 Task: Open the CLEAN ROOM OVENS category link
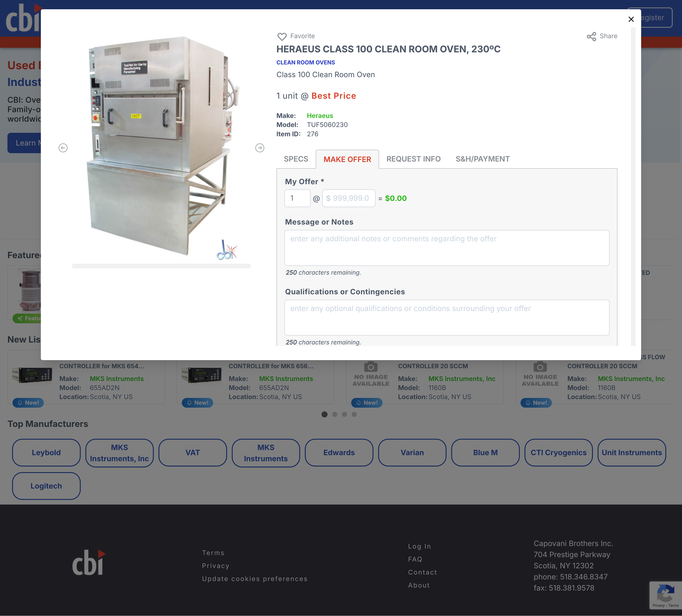(x=306, y=62)
